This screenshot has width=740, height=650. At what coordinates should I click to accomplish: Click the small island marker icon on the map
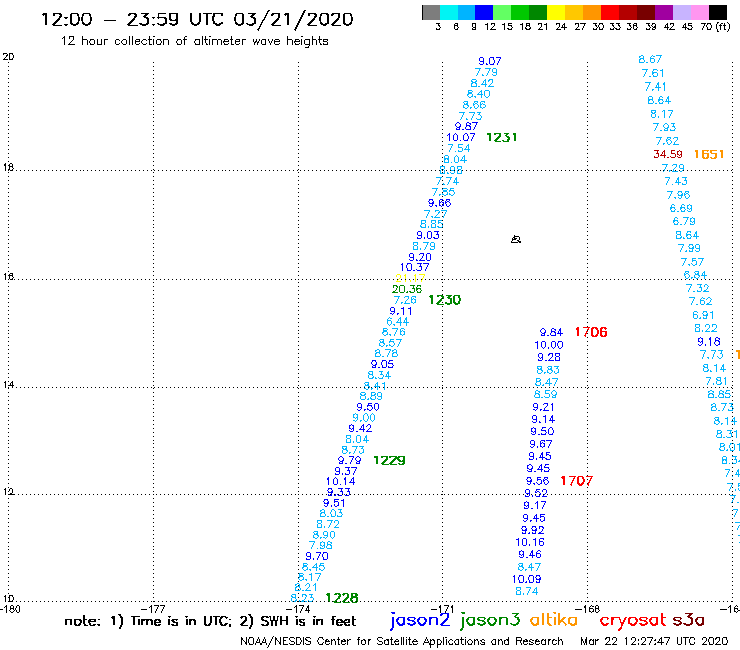click(515, 239)
